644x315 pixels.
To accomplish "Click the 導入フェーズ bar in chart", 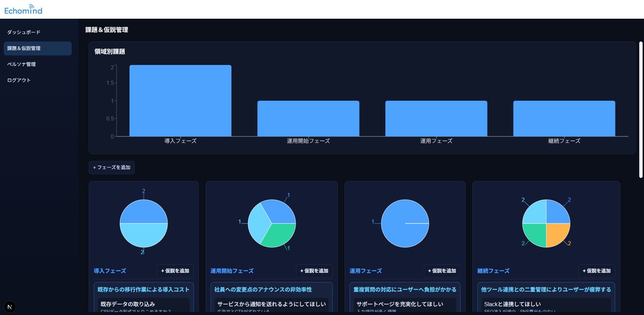I will [x=180, y=101].
